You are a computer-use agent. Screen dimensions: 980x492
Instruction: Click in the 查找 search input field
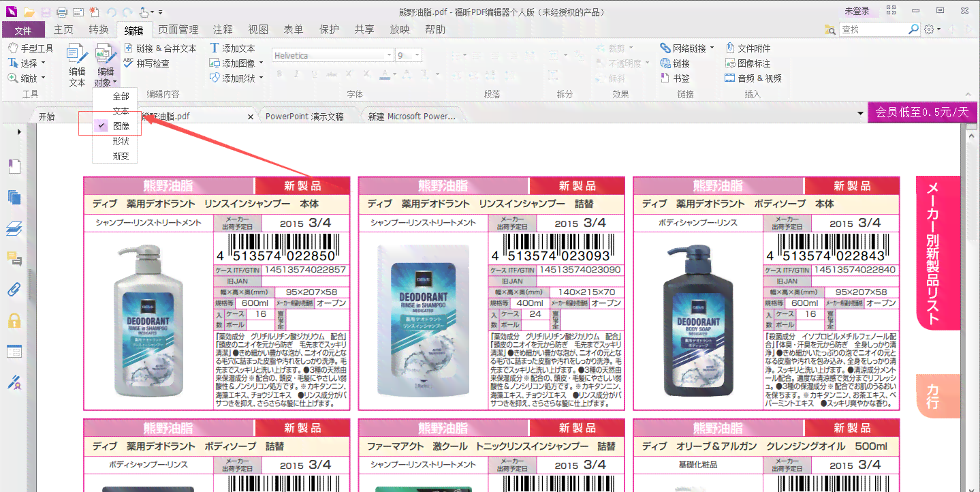pos(872,29)
